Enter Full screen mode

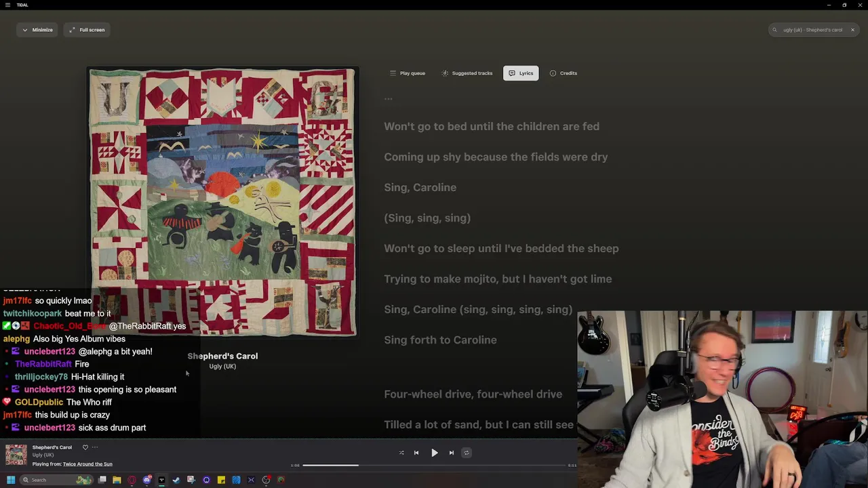87,30
